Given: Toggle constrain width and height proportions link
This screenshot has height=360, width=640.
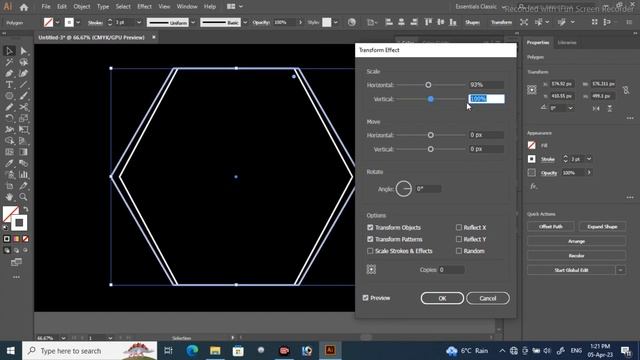Looking at the screenshot, I should click(626, 90).
